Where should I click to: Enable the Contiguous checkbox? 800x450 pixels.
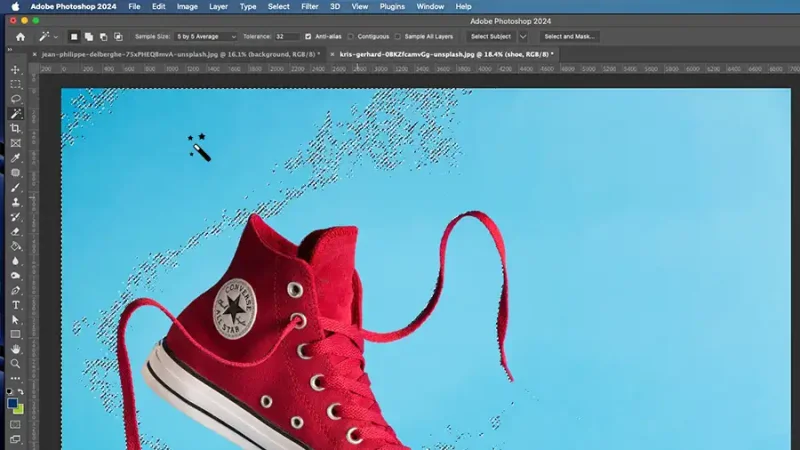point(351,37)
